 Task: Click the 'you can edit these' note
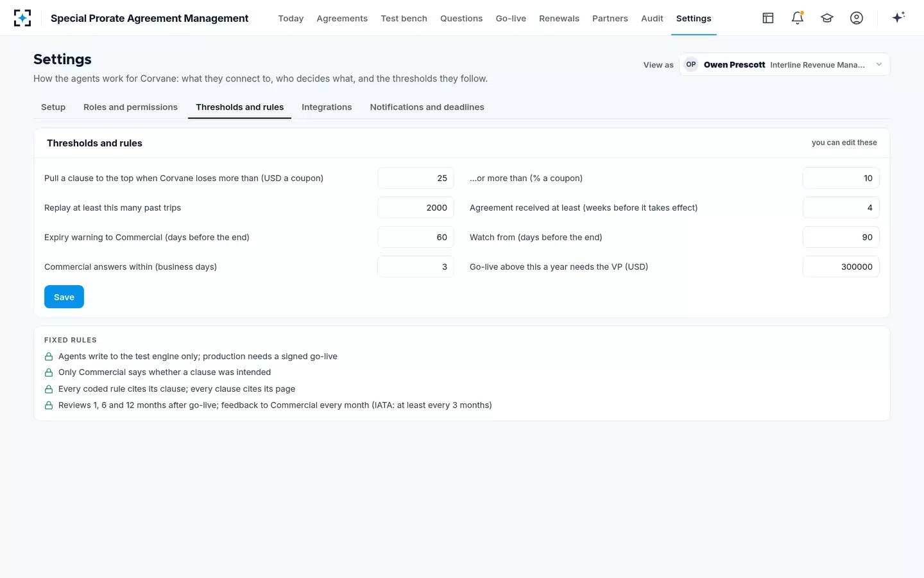844,143
